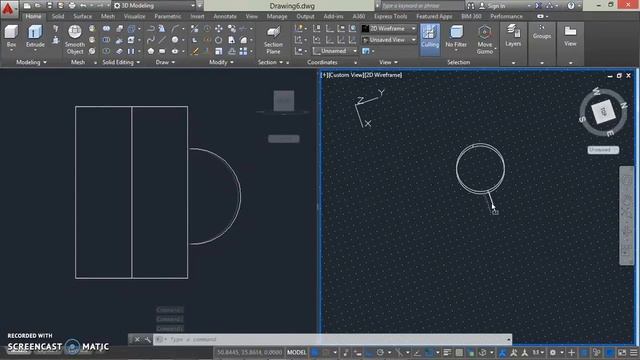Expand the Solid Editing panel
Viewport: 640px width, 360px height.
click(x=121, y=62)
